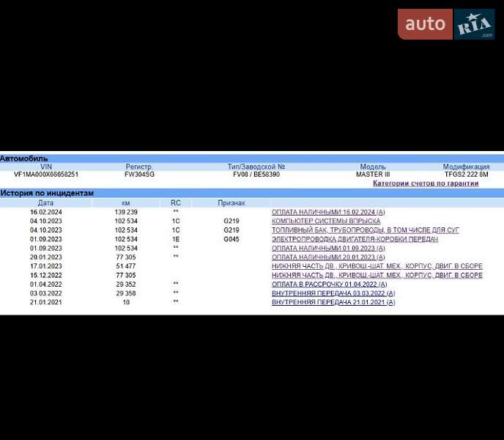
Task: Click the G045 code cell
Action: click(231, 239)
